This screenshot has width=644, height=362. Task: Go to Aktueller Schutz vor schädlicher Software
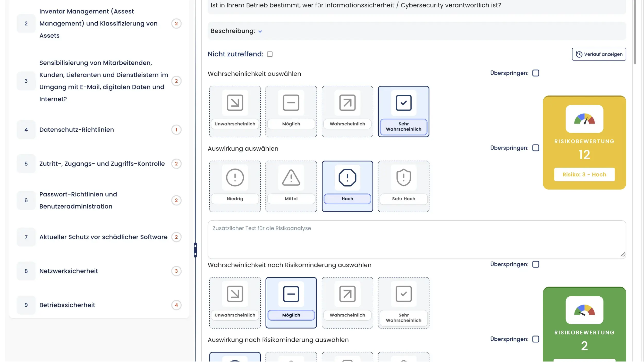pyautogui.click(x=103, y=237)
